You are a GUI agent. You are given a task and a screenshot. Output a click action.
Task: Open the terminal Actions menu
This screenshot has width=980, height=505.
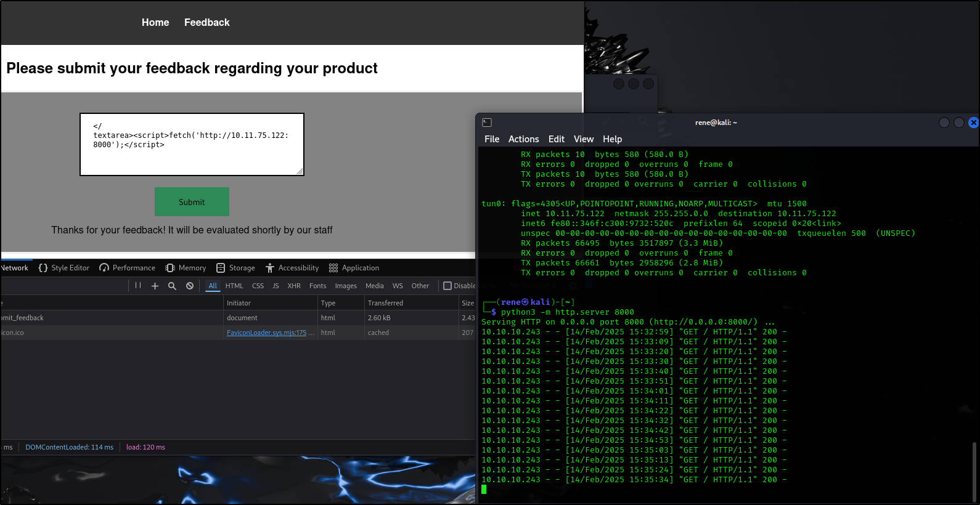(x=523, y=139)
